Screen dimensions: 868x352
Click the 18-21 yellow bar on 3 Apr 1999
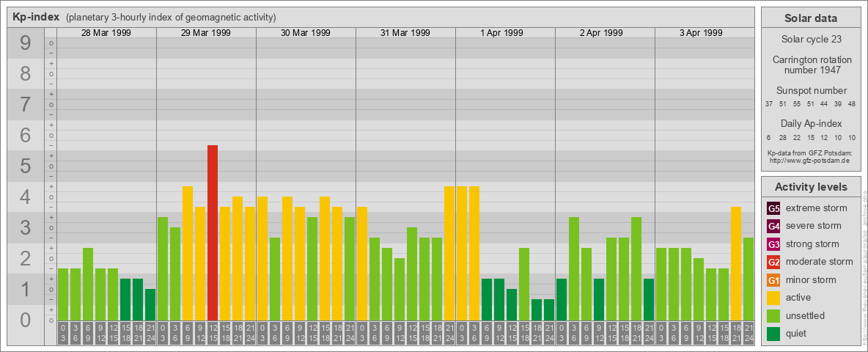[x=736, y=264]
